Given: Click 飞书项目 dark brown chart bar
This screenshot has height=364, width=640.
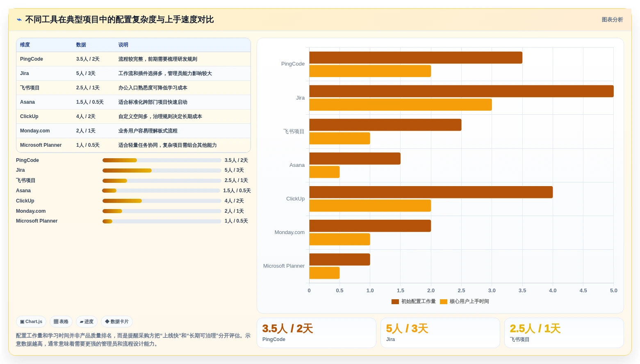Looking at the screenshot, I should click(385, 125).
